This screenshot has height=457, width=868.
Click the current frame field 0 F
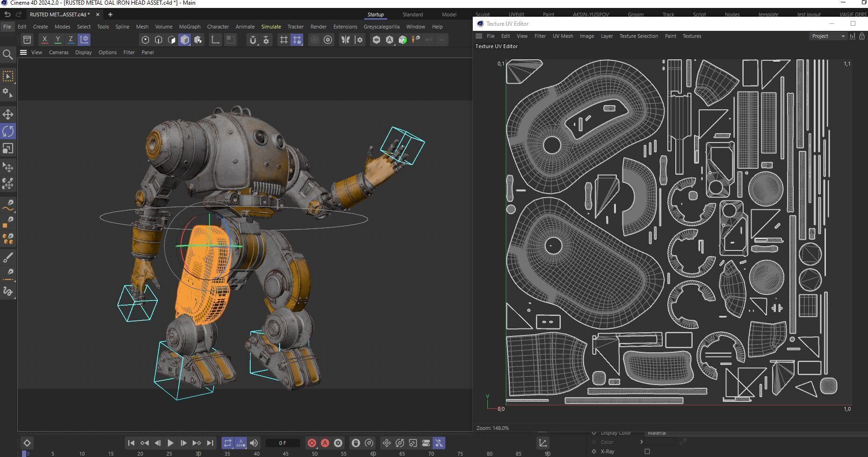(x=282, y=443)
